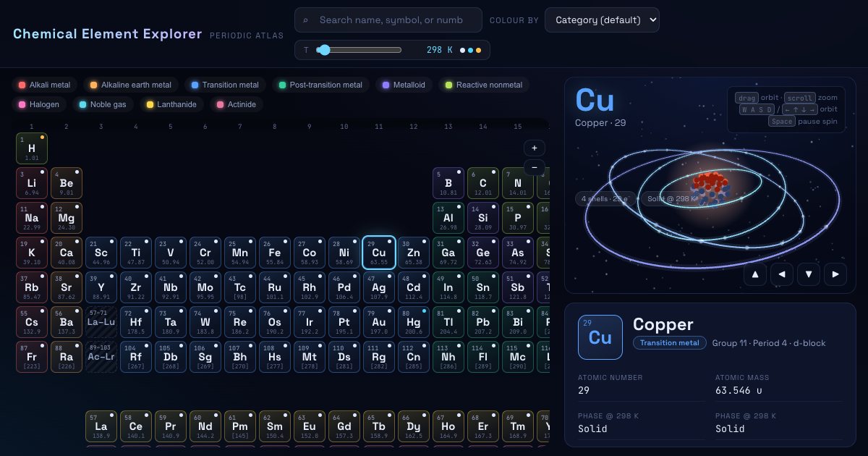Select Gadolinium (Gd) element tile
Viewport: 868px width, 456px height.
pos(344,426)
